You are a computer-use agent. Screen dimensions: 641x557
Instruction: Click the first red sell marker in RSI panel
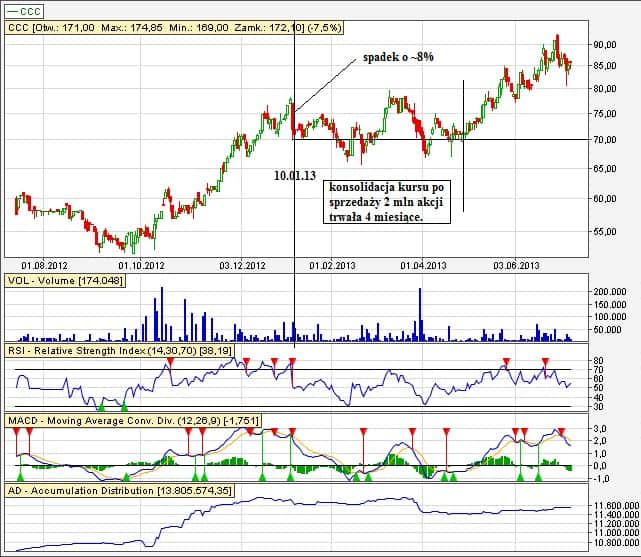(x=170, y=362)
